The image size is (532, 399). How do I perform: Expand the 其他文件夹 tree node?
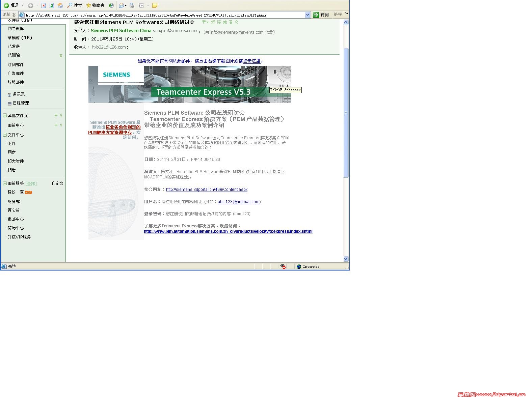[x=5, y=115]
